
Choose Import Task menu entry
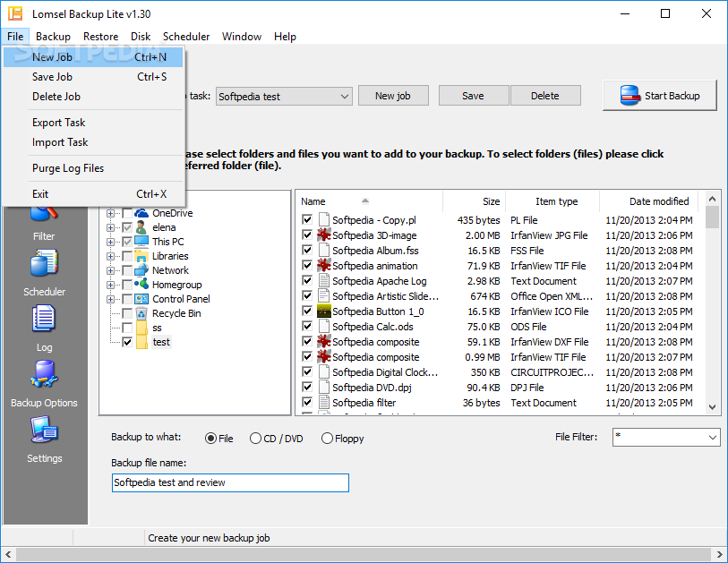[x=93, y=142]
